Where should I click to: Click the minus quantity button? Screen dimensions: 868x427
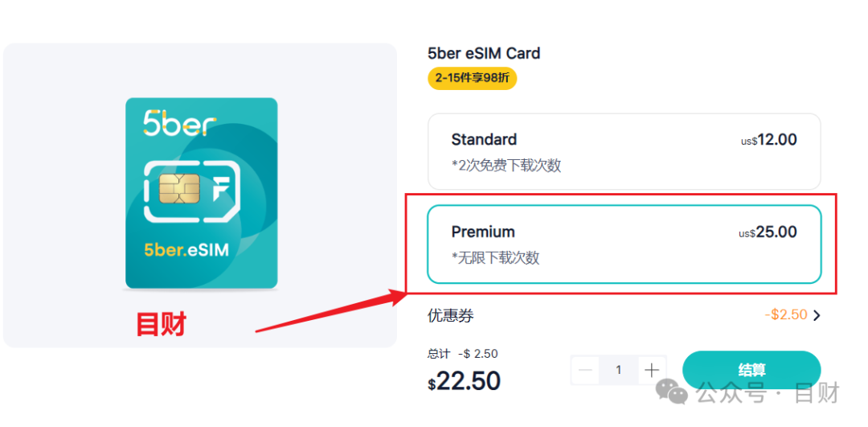point(585,370)
